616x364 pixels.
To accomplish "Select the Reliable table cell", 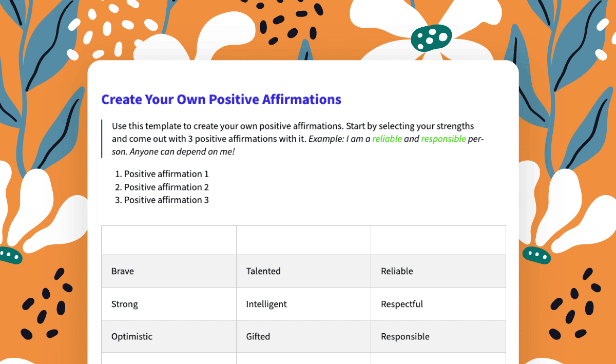I will [438, 271].
